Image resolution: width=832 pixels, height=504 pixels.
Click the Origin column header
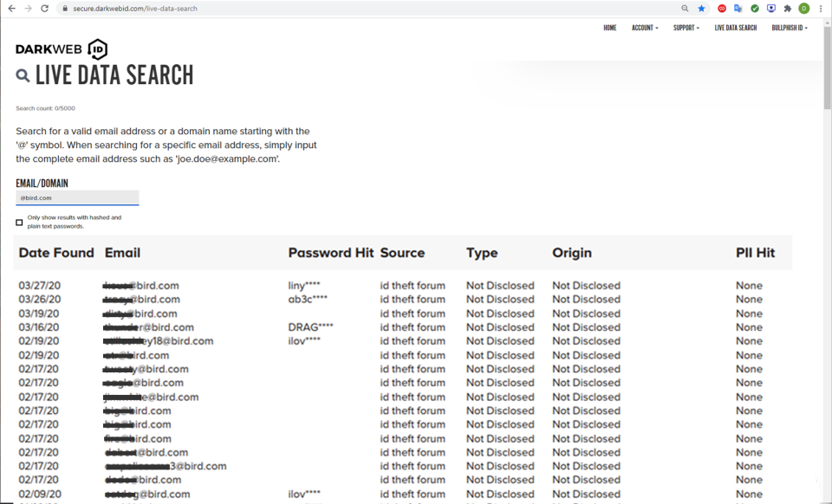[571, 254]
